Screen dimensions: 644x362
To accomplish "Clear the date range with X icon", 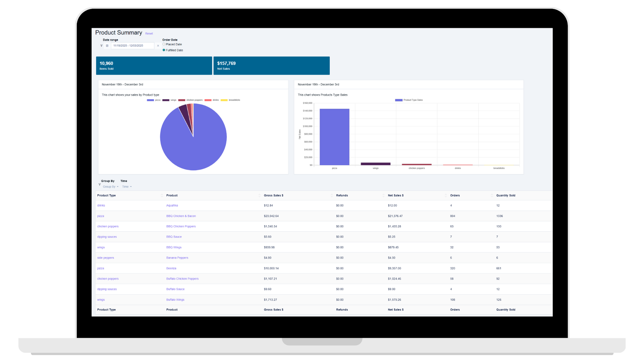I will pyautogui.click(x=158, y=46).
